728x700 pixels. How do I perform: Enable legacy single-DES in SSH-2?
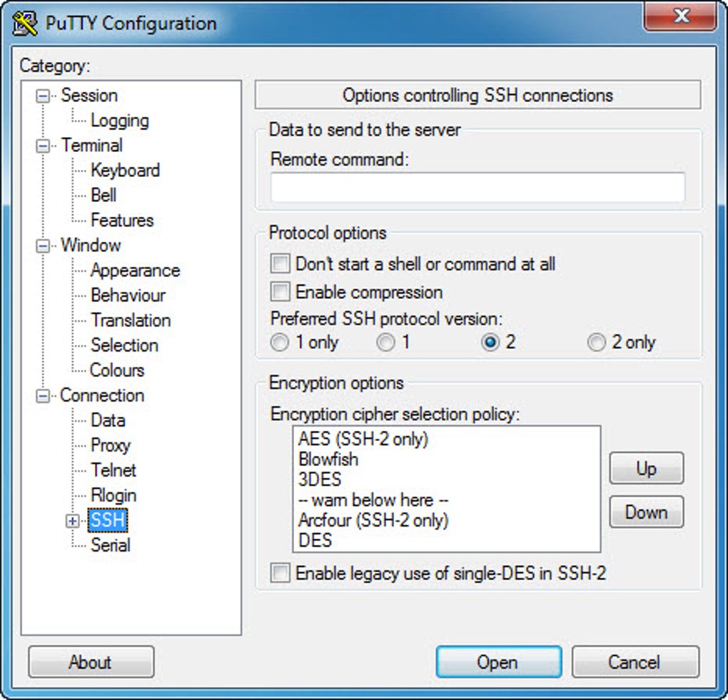coord(280,573)
